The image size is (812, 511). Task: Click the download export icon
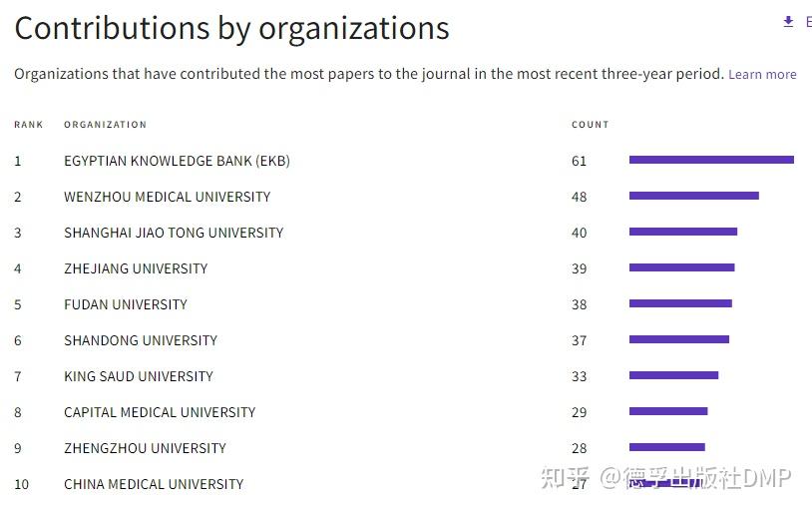[x=788, y=22]
